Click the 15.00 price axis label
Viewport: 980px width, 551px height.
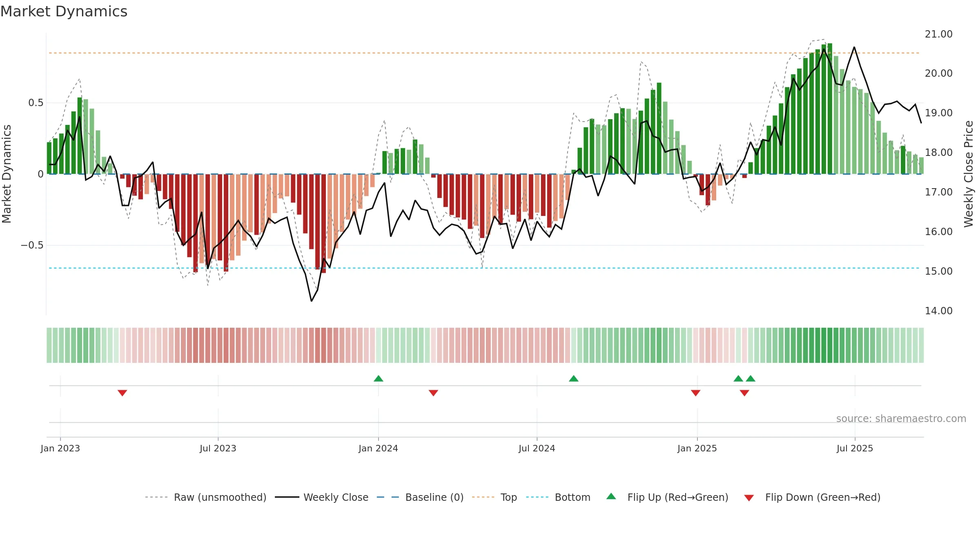(x=939, y=271)
